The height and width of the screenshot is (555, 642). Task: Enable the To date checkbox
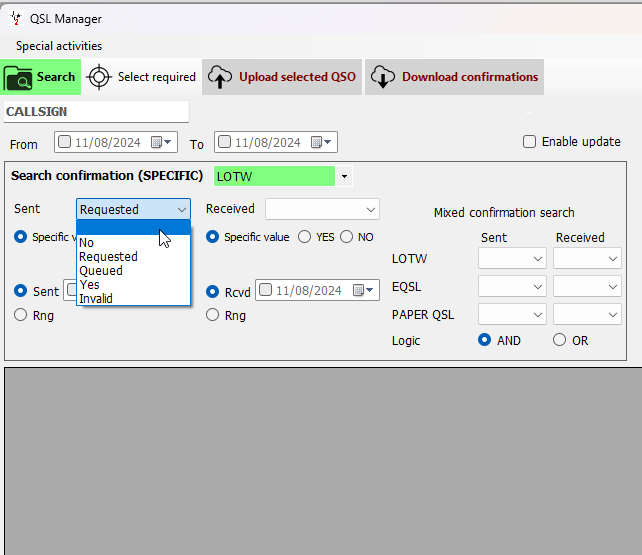(224, 142)
